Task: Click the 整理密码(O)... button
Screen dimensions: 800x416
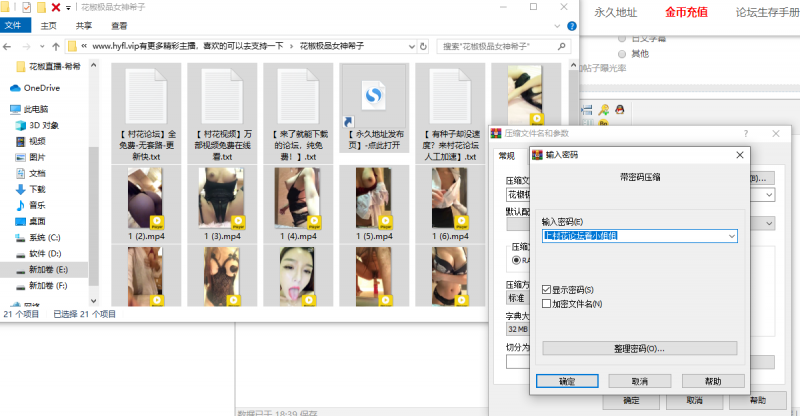Action: [x=639, y=348]
